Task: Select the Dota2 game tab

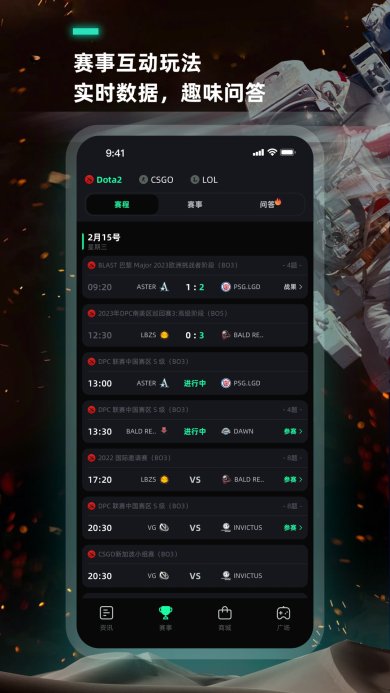Action: [103, 180]
